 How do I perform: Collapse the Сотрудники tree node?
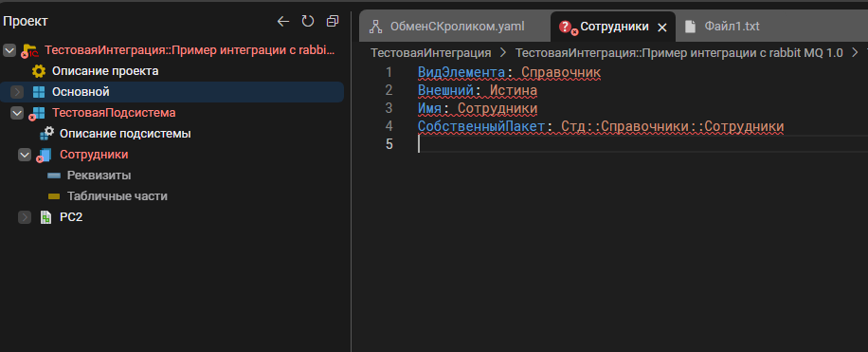click(x=25, y=155)
